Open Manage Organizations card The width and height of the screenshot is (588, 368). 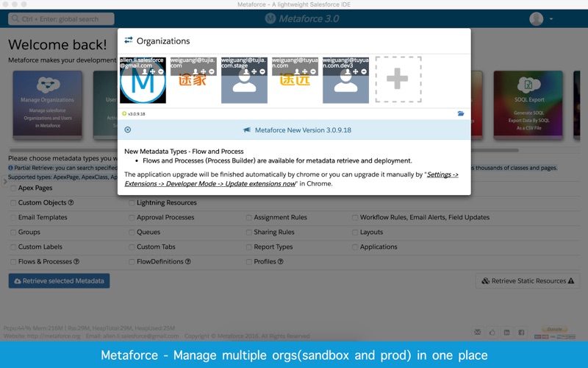pyautogui.click(x=47, y=105)
